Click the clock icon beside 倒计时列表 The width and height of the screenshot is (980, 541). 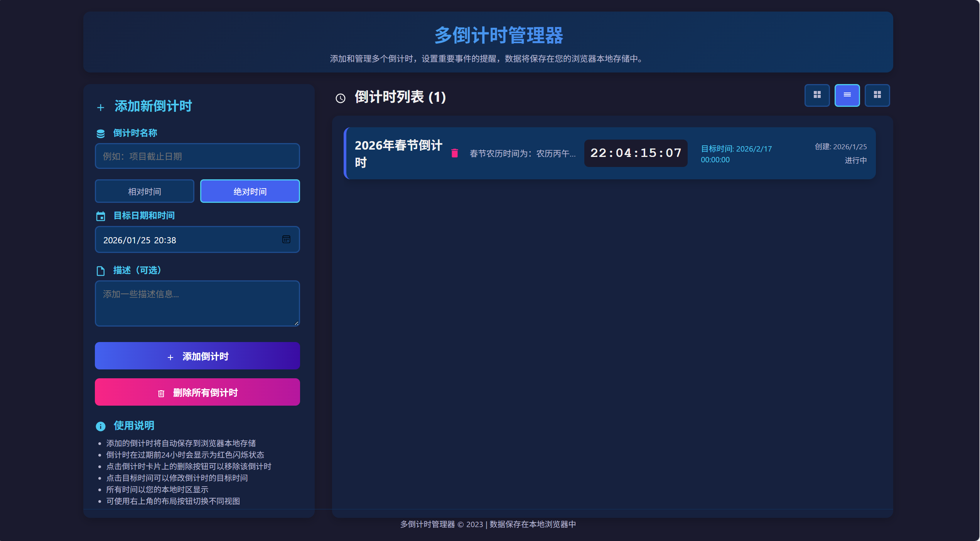pos(341,98)
